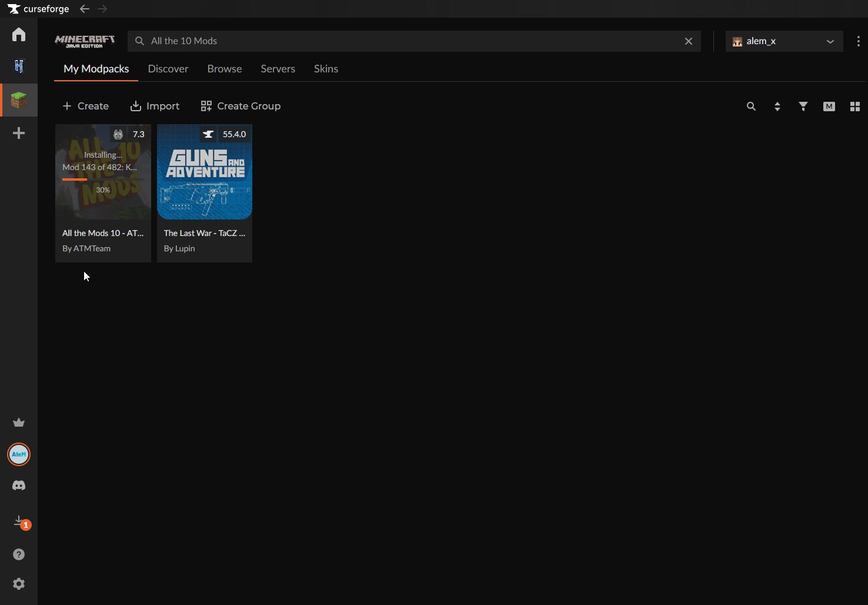Open the sort order arrows icon

(777, 107)
